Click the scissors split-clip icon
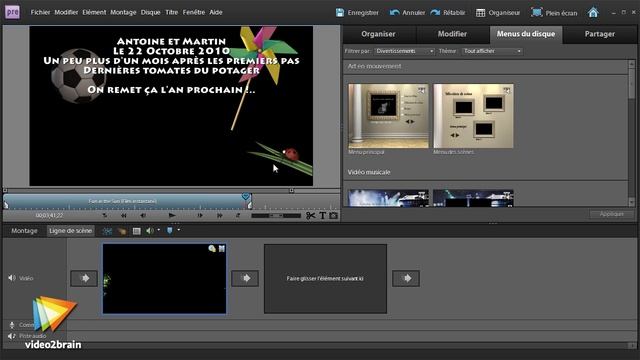The image size is (640, 360). coord(311,216)
